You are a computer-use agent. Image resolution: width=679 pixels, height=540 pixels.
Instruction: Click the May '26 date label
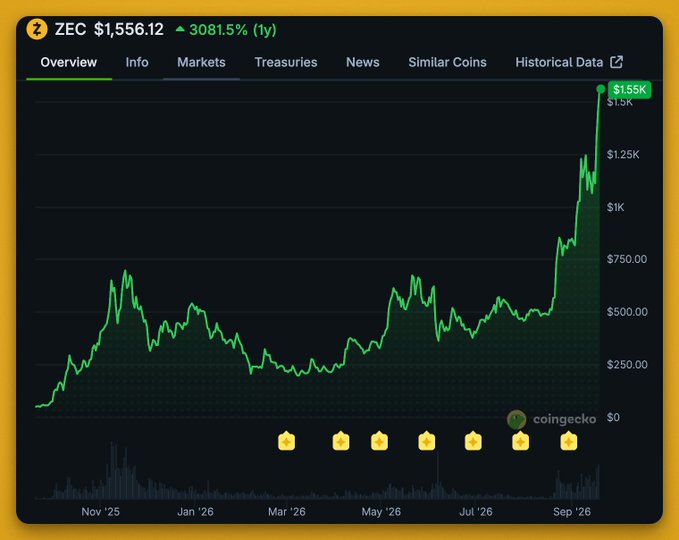(x=381, y=512)
